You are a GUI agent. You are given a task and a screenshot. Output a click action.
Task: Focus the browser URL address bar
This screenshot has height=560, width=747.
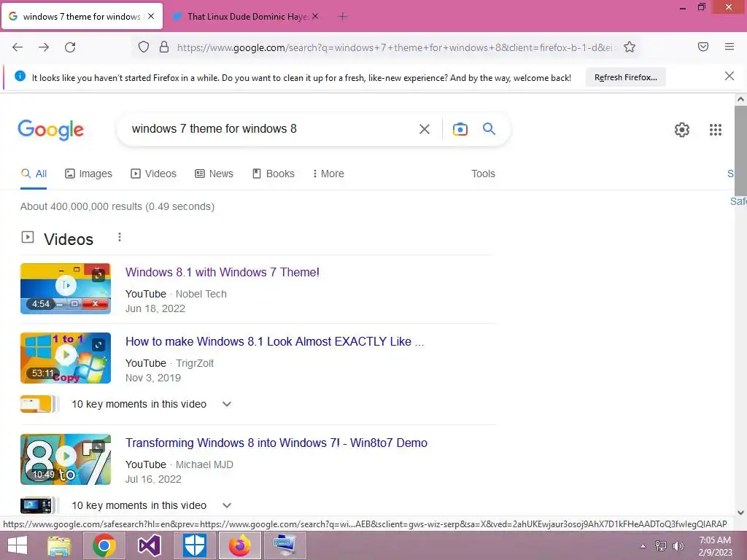pos(395,47)
